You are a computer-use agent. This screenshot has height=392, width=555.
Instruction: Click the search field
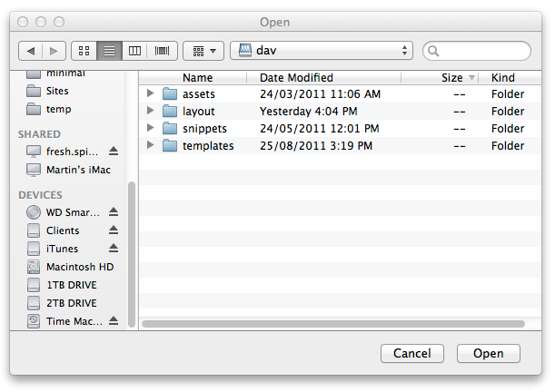point(477,51)
